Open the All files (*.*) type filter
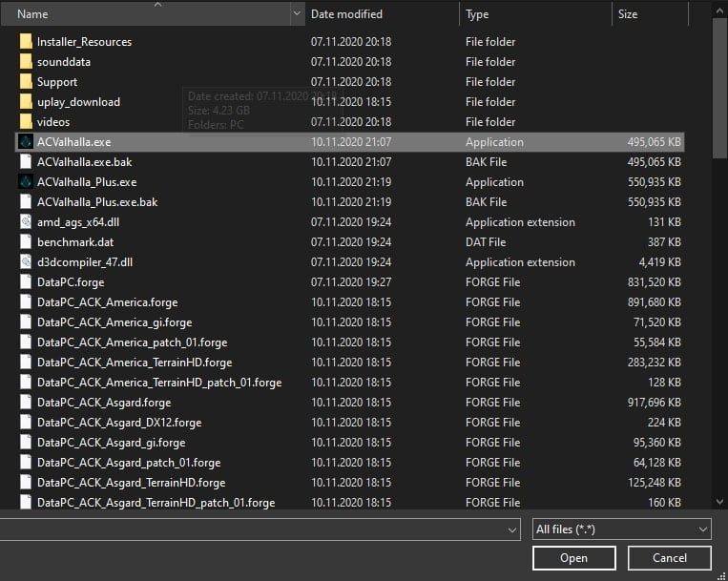Viewport: 728px width, 581px height. tap(622, 529)
